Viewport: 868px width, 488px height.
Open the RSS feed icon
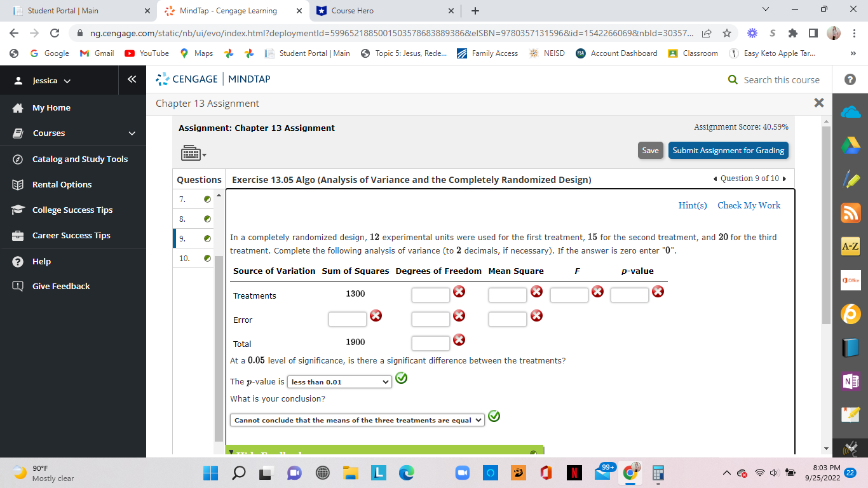pyautogui.click(x=850, y=211)
